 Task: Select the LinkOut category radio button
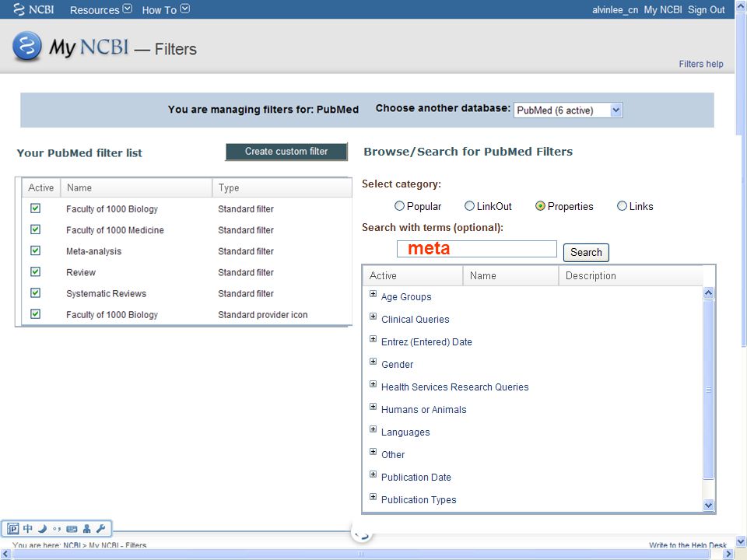[x=469, y=205]
